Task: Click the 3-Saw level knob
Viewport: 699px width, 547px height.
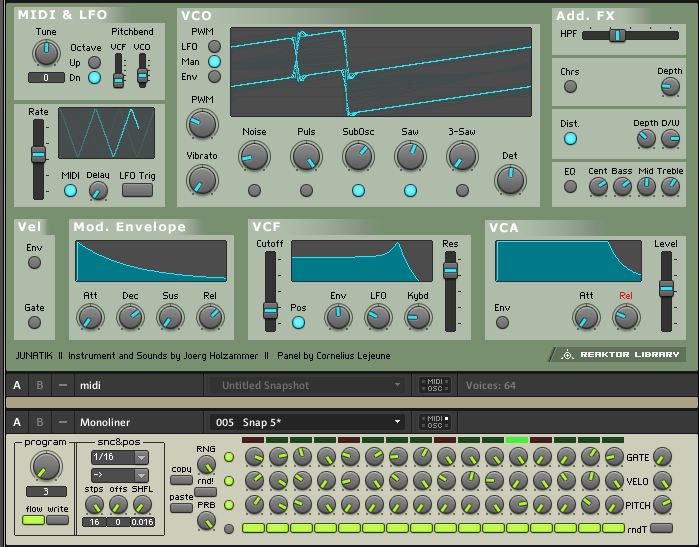Action: (462, 156)
